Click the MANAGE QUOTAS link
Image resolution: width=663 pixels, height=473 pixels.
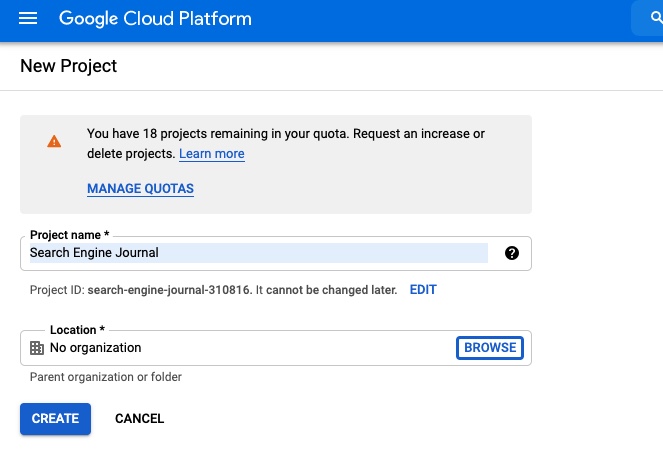[x=140, y=188]
